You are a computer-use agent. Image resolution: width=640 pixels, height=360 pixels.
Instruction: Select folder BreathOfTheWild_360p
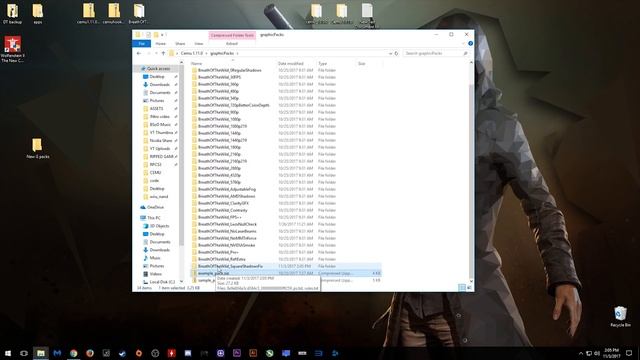pyautogui.click(x=218, y=84)
